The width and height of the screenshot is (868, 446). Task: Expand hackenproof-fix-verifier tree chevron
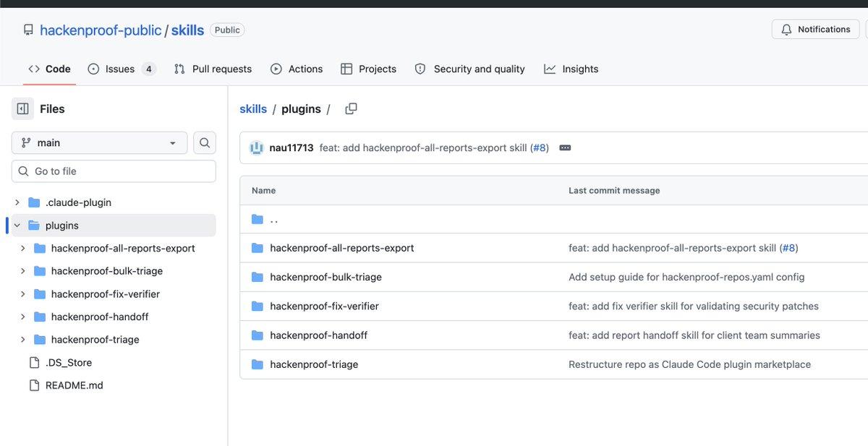(x=23, y=294)
